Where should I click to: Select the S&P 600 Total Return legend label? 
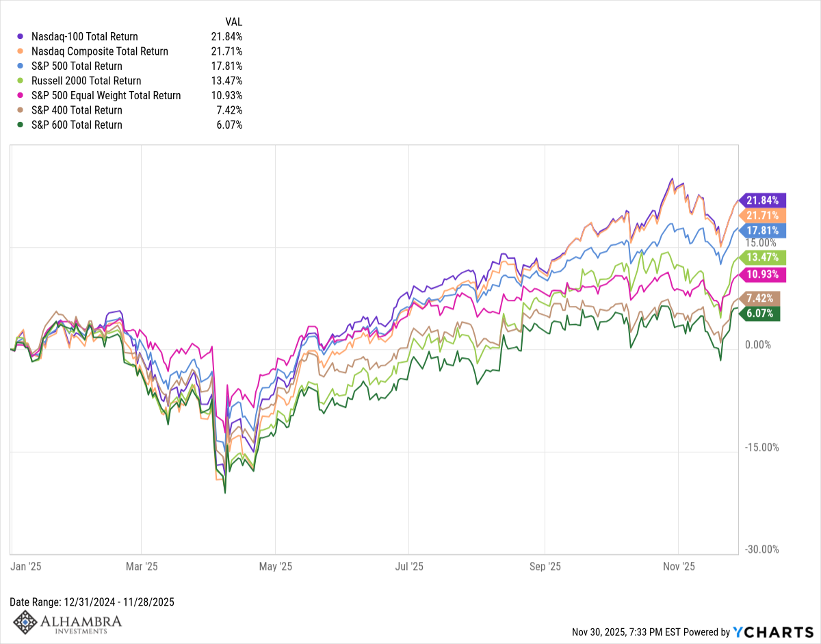77,125
